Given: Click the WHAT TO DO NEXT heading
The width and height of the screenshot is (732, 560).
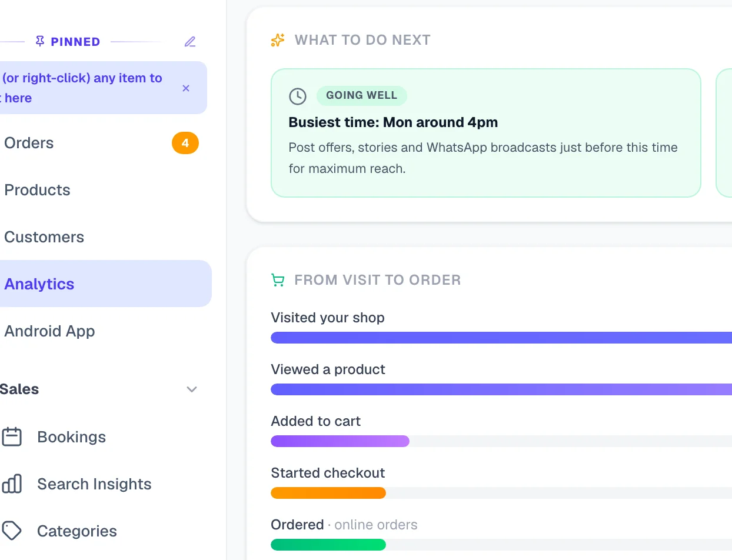Looking at the screenshot, I should [362, 40].
